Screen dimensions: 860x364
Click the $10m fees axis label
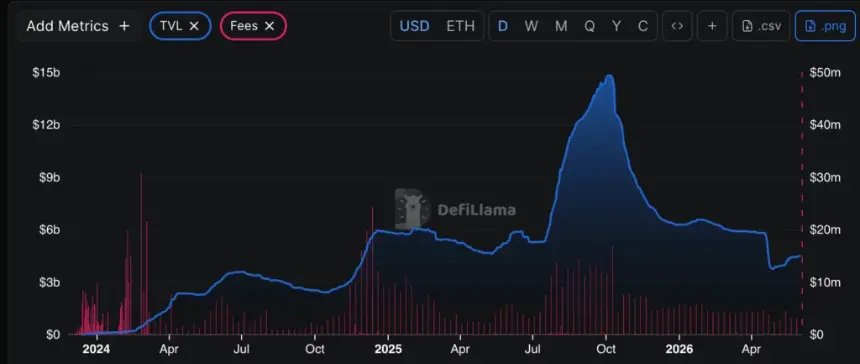point(825,282)
